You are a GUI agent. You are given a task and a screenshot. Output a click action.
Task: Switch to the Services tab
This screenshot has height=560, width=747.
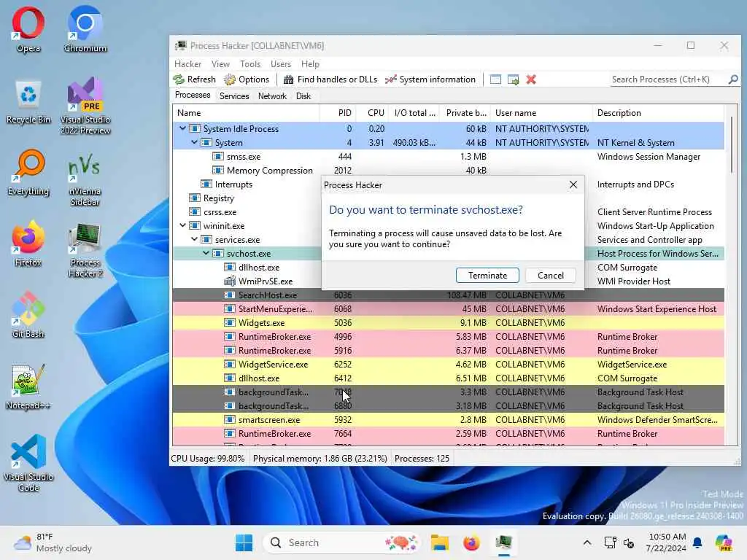point(234,96)
